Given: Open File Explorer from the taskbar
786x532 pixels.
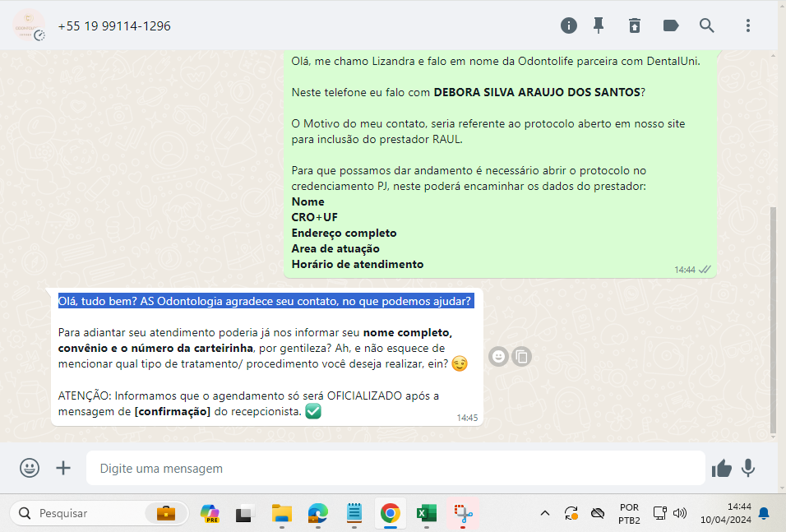Looking at the screenshot, I should click(282, 513).
